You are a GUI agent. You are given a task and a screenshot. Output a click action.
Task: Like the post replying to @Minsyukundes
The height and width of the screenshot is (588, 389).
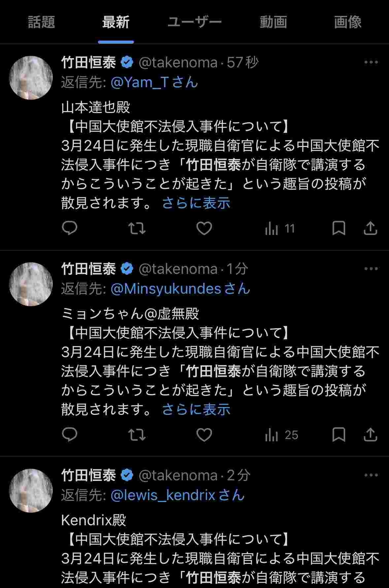(204, 435)
